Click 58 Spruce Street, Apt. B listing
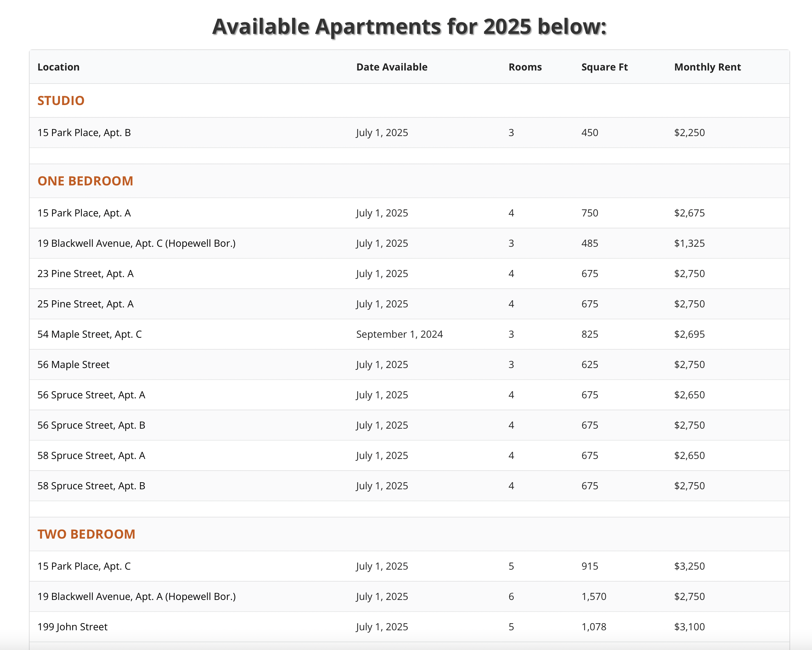 point(91,486)
